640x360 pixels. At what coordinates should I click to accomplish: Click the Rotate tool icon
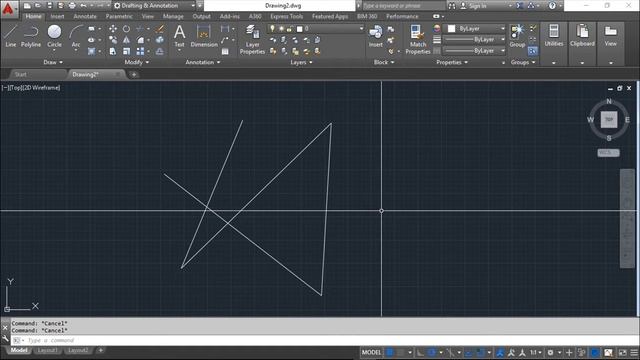click(x=127, y=29)
